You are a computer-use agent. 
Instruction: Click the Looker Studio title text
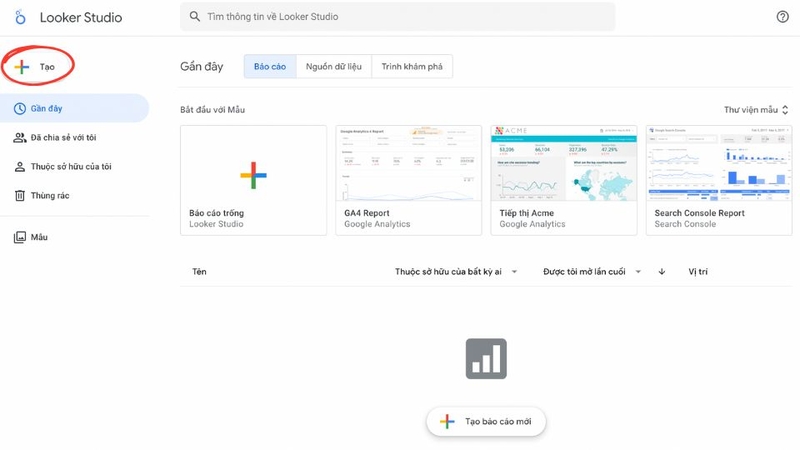coord(81,17)
